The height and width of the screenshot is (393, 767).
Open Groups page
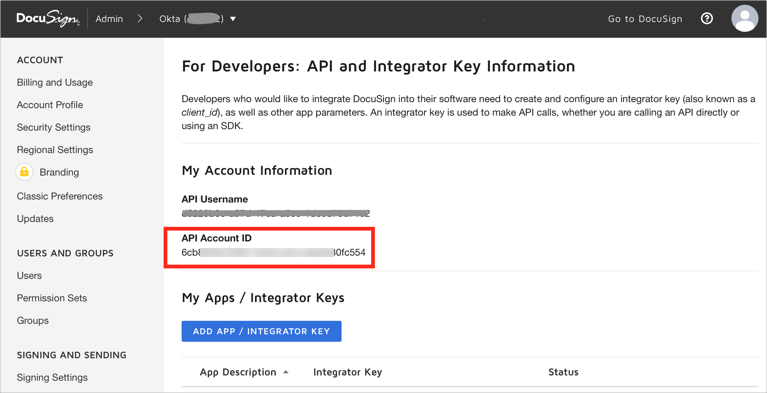(33, 321)
